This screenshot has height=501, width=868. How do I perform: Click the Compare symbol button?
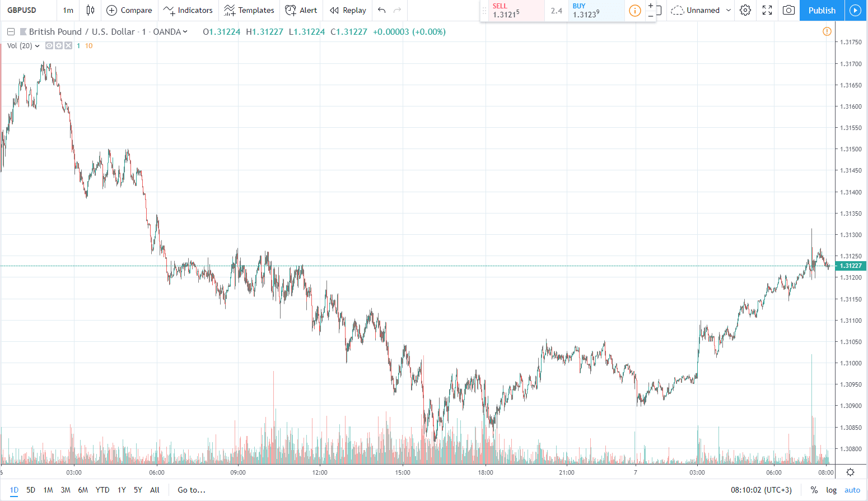[x=129, y=10]
